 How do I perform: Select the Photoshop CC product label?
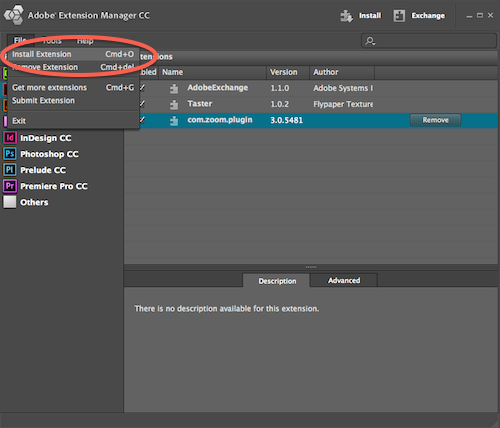point(49,154)
